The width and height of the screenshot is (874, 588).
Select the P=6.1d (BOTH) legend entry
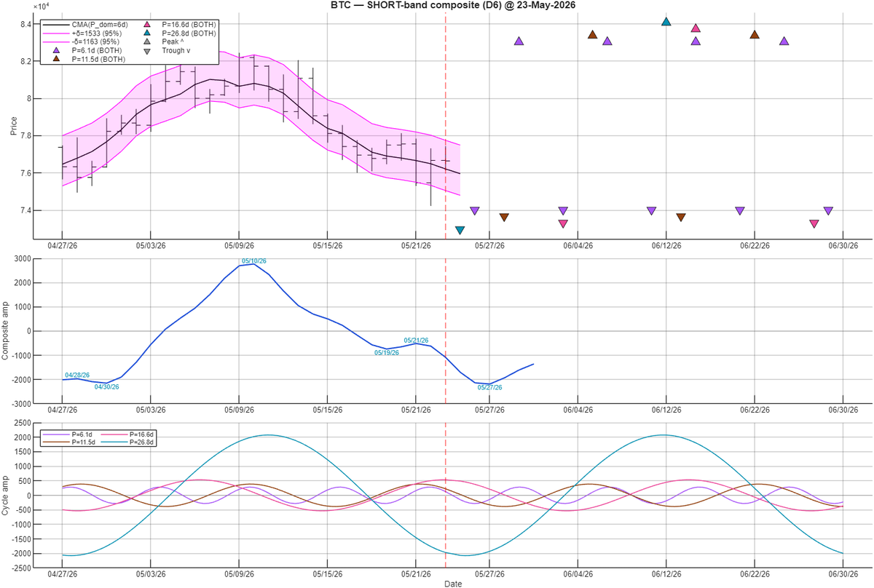[x=87, y=50]
